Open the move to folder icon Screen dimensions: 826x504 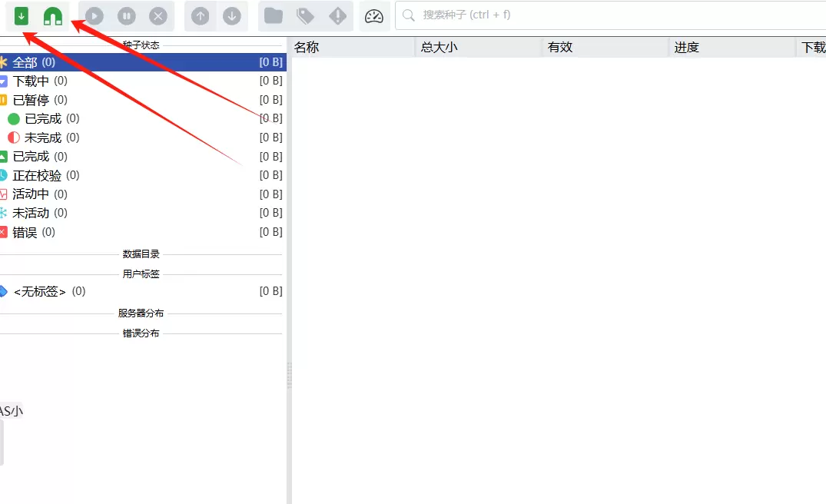tap(274, 15)
